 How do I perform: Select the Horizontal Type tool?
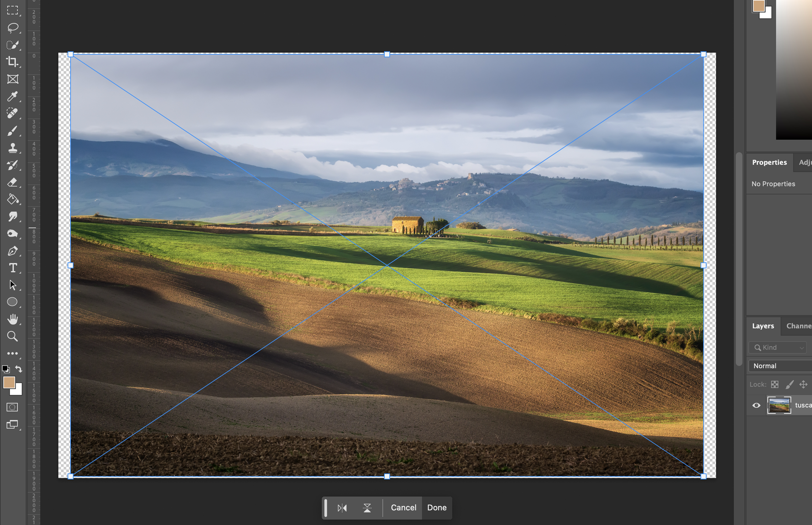pos(12,268)
